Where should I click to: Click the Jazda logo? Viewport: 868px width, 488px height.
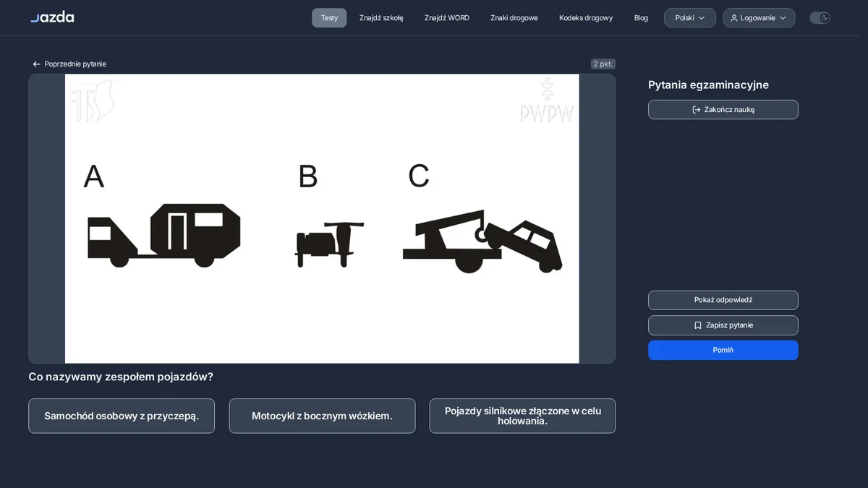point(52,17)
